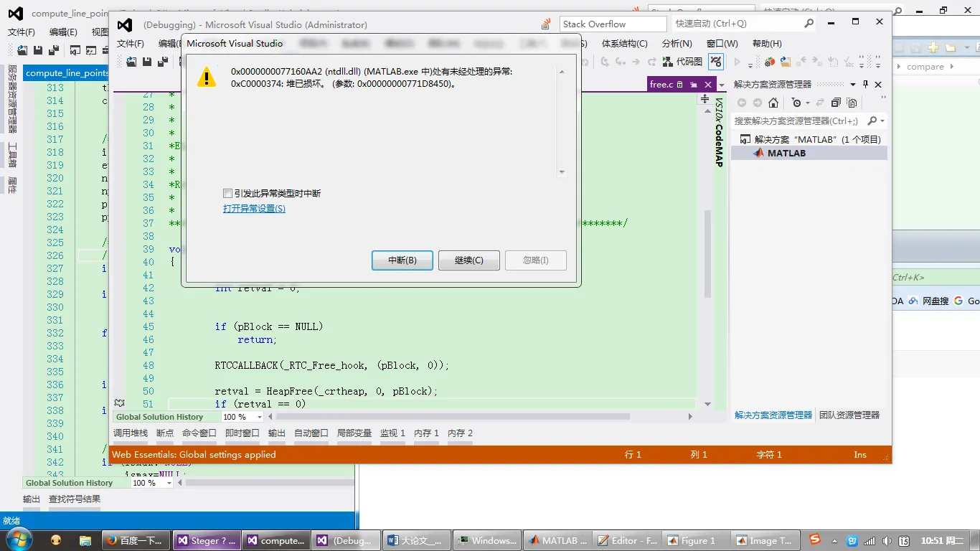Close the Solution Explorer panel
Image resolution: width=980 pixels, height=551 pixels.
tap(878, 85)
